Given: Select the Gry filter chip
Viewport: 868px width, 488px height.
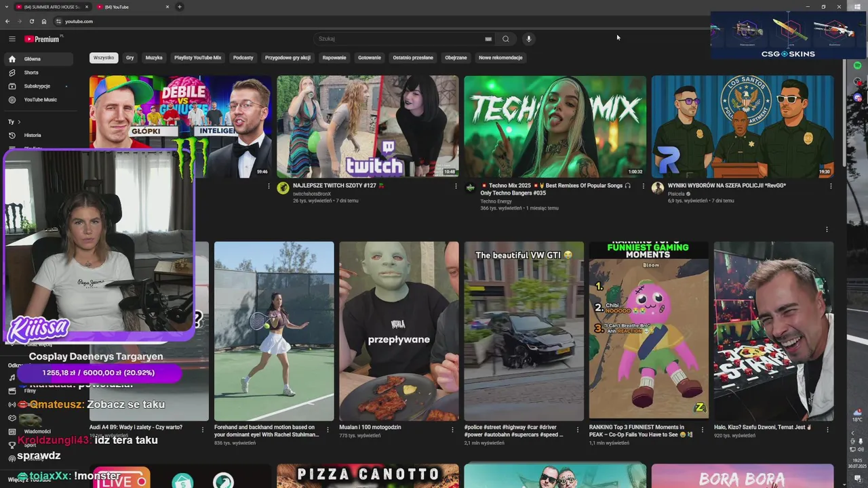Looking at the screenshot, I should point(130,58).
